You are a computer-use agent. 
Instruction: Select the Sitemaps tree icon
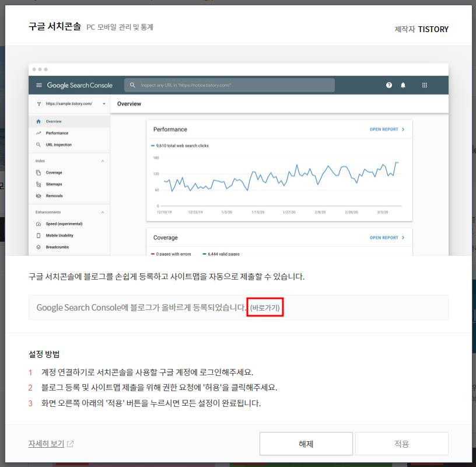coord(38,184)
